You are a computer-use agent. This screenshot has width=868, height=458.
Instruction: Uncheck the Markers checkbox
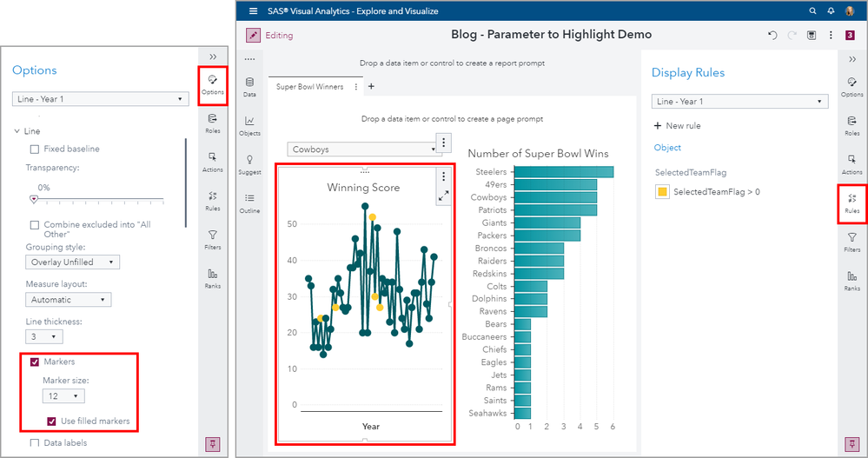click(x=35, y=362)
